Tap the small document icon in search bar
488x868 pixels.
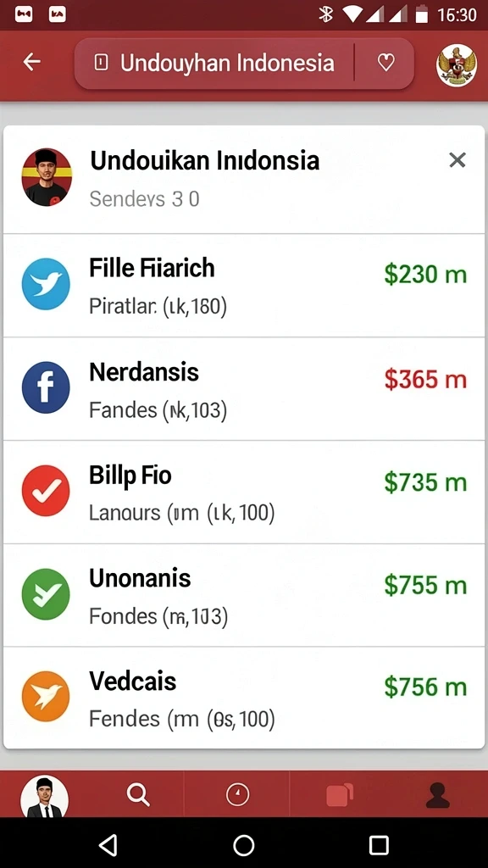click(x=102, y=63)
